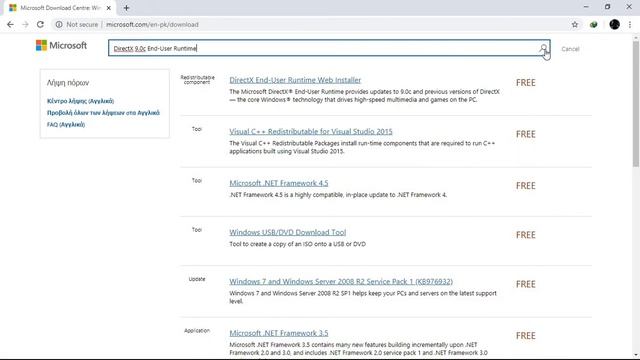Open DirectX End-User Runtime Web Installer
Image resolution: width=640 pixels, height=360 pixels.
pyautogui.click(x=295, y=80)
